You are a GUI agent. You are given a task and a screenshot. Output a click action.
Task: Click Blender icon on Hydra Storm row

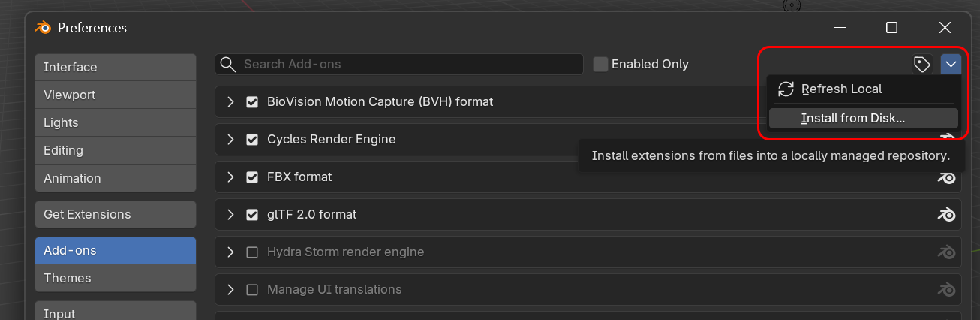(x=946, y=252)
